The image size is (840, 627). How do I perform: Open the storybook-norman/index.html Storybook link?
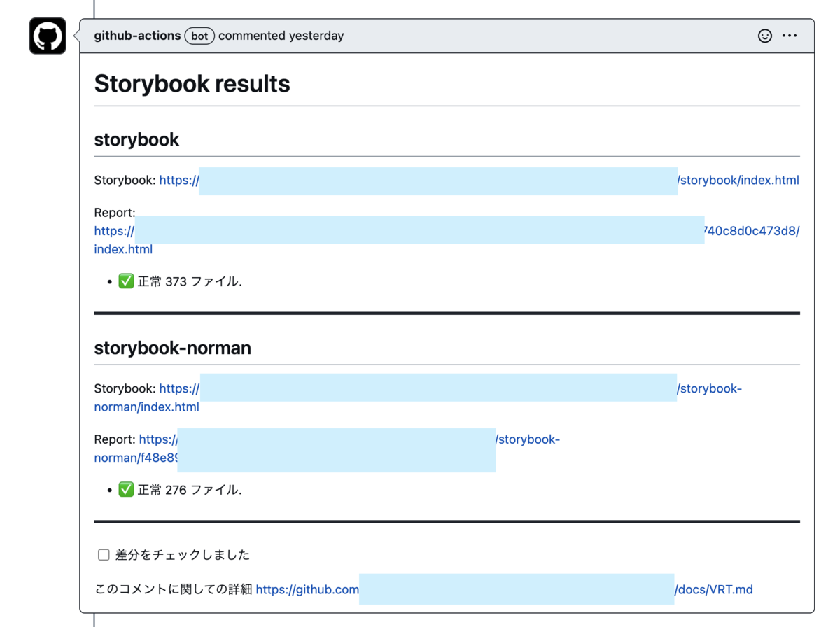pos(418,397)
